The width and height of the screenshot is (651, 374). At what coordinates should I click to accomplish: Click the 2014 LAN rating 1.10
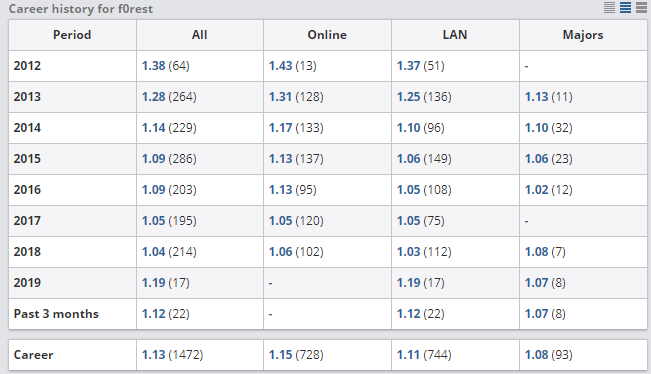point(409,127)
